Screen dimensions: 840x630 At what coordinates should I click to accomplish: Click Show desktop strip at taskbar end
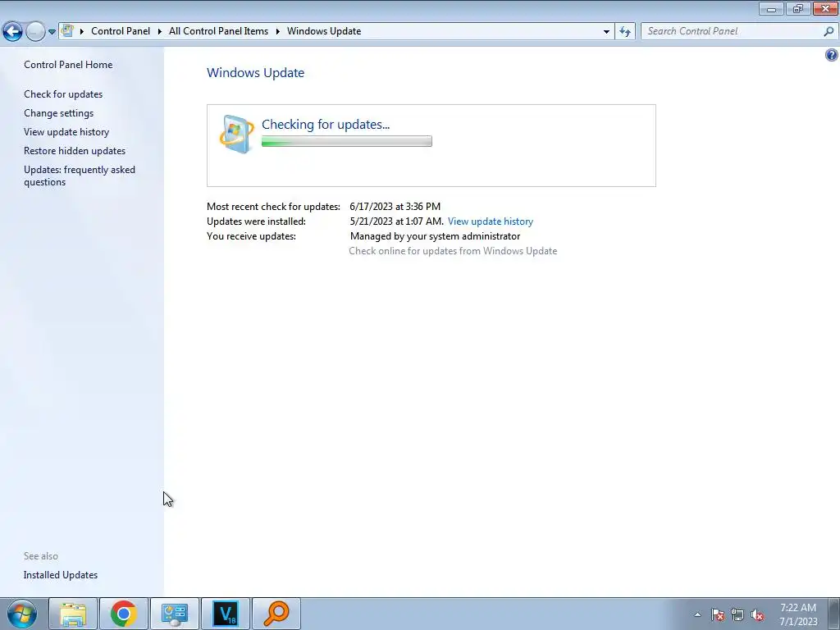tap(834, 614)
